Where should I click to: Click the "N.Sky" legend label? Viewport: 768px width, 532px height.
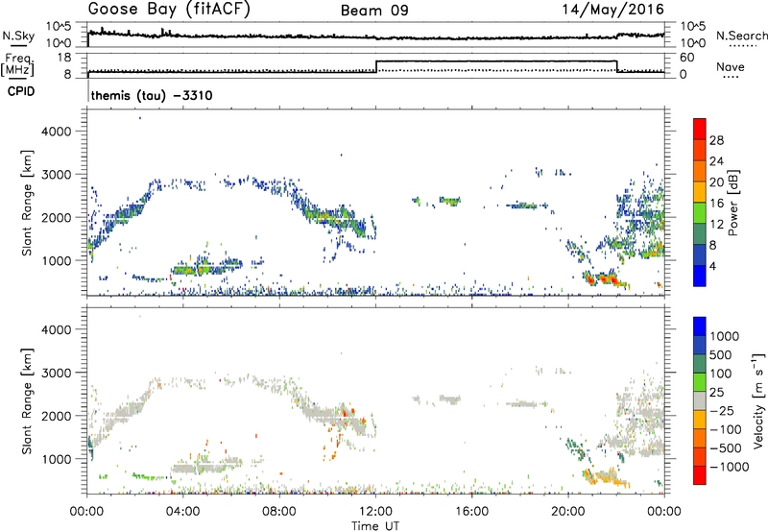(18, 36)
